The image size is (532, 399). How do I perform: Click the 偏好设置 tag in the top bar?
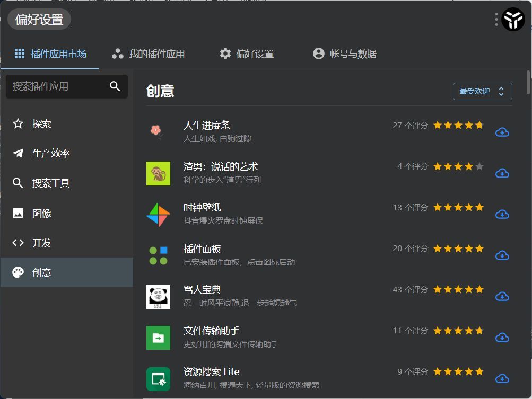coord(39,19)
